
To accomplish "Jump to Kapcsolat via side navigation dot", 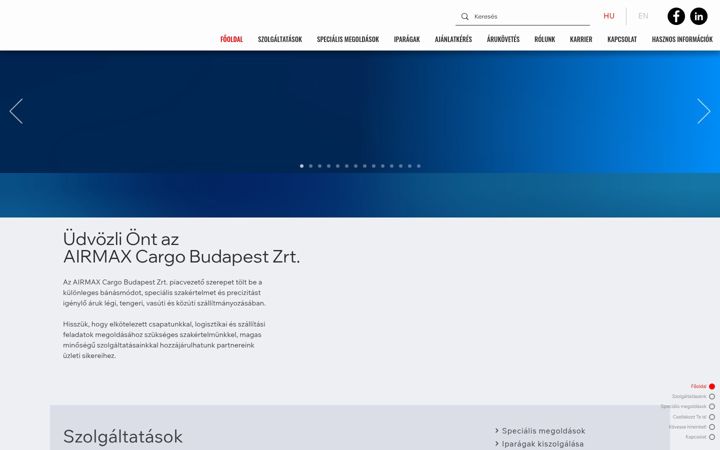I will tap(712, 437).
